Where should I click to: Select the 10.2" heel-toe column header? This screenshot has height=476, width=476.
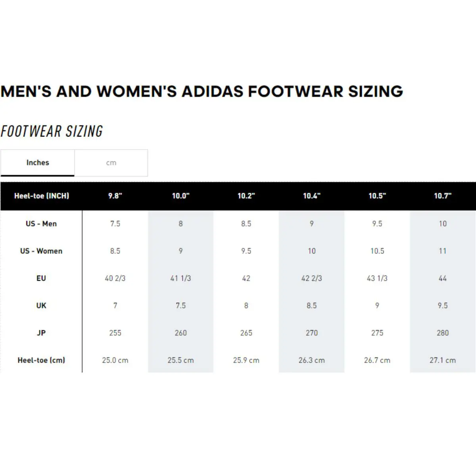coord(246,196)
